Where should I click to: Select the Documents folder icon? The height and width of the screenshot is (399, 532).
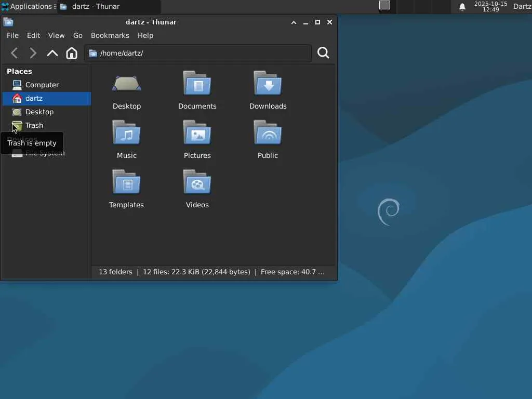tap(197, 83)
